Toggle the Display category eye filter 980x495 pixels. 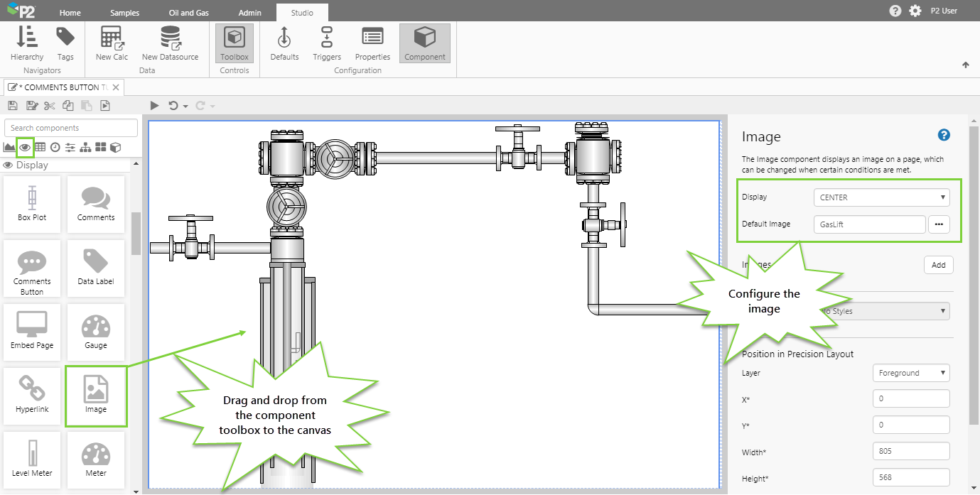[25, 147]
